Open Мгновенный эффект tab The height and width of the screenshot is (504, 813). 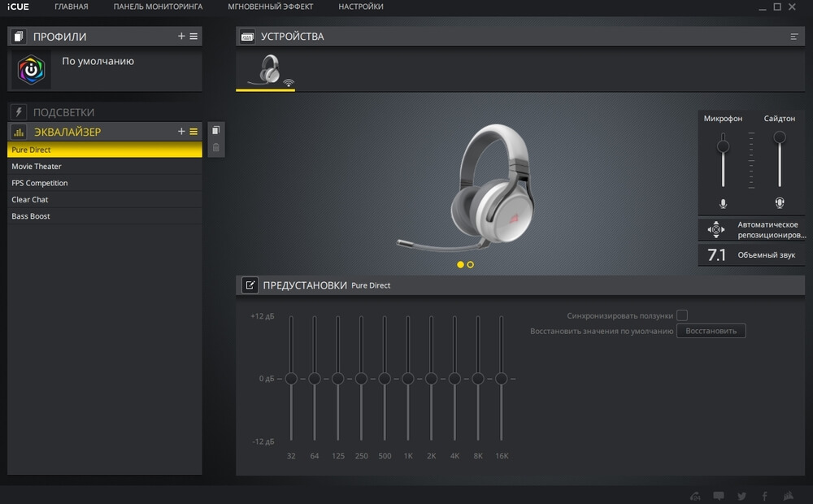click(x=270, y=7)
